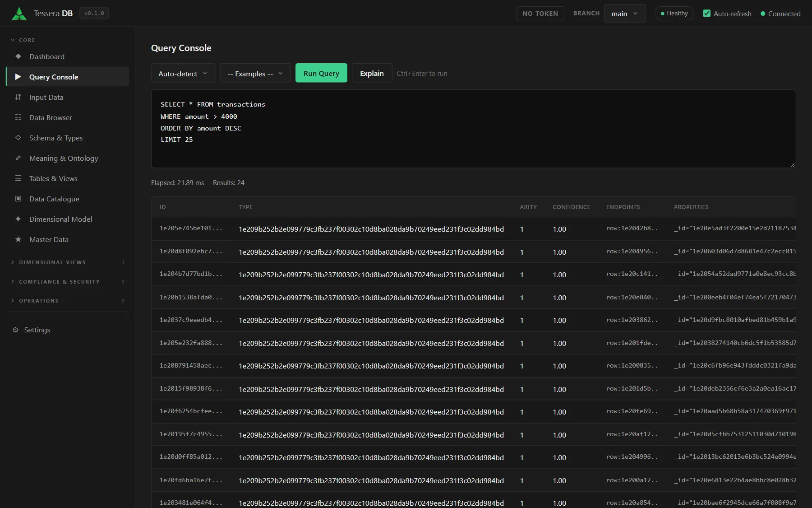Click the Elapsed: 21.89 ms text
The image size is (812, 508).
point(177,183)
